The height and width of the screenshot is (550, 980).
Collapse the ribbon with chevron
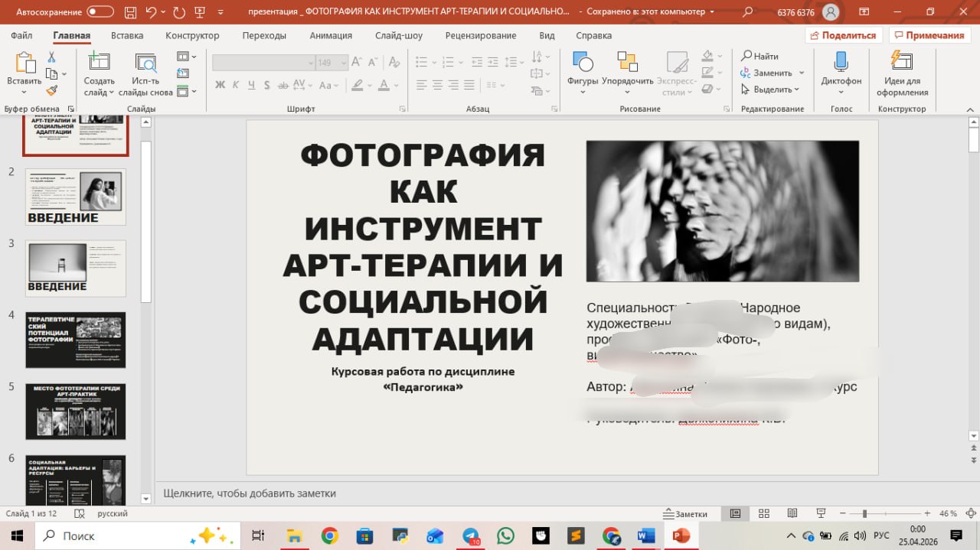tap(970, 109)
